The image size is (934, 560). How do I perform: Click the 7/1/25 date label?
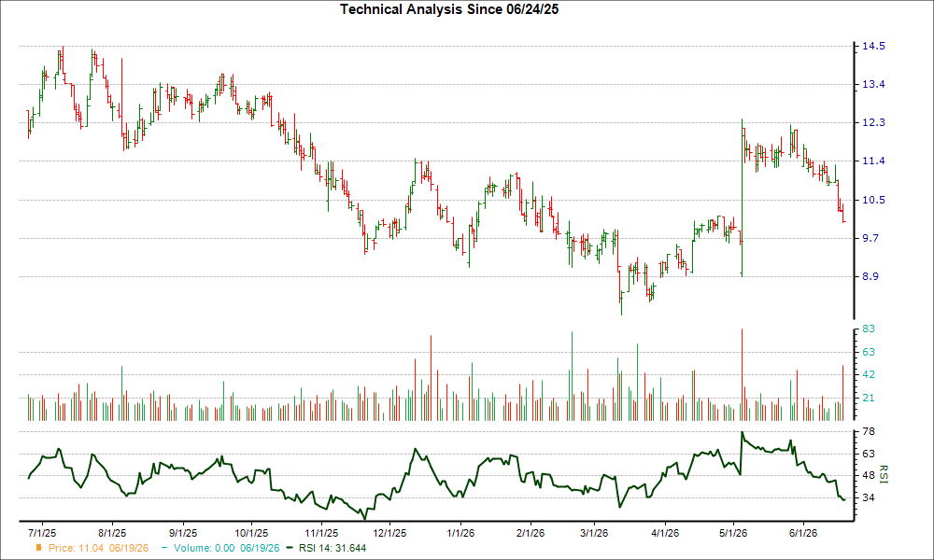coord(42,533)
